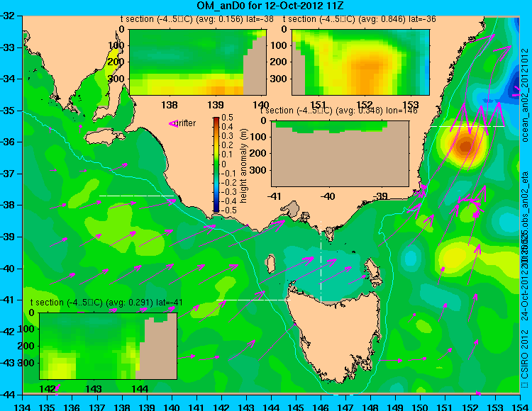Image resolution: width=532 pixels, height=411 pixels.
Task: Click the 141 longitude axis label
Action: (196, 407)
